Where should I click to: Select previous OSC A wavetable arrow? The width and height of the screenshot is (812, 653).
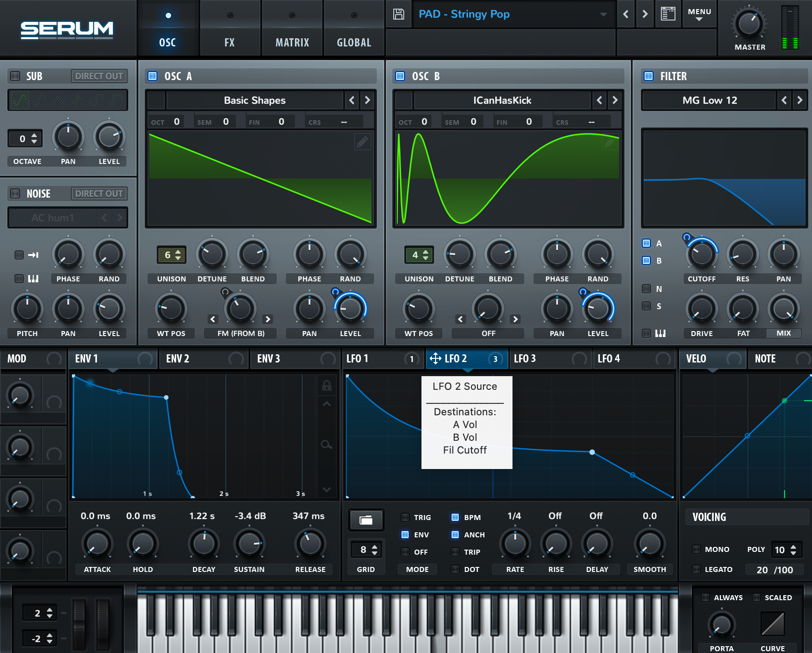coord(352,100)
